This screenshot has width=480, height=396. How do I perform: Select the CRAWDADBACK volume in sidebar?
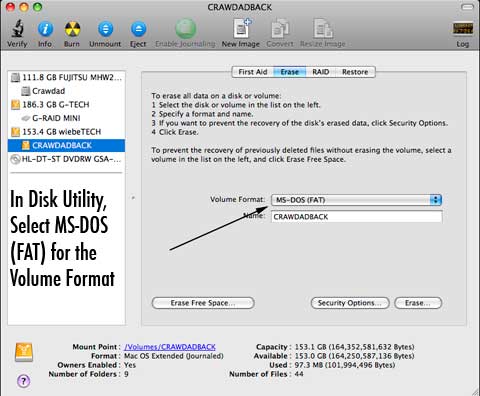66,145
